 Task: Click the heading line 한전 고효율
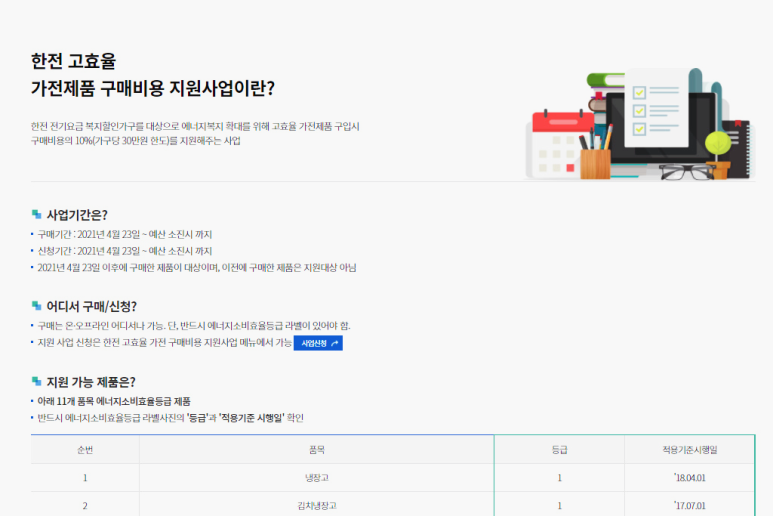(73, 62)
